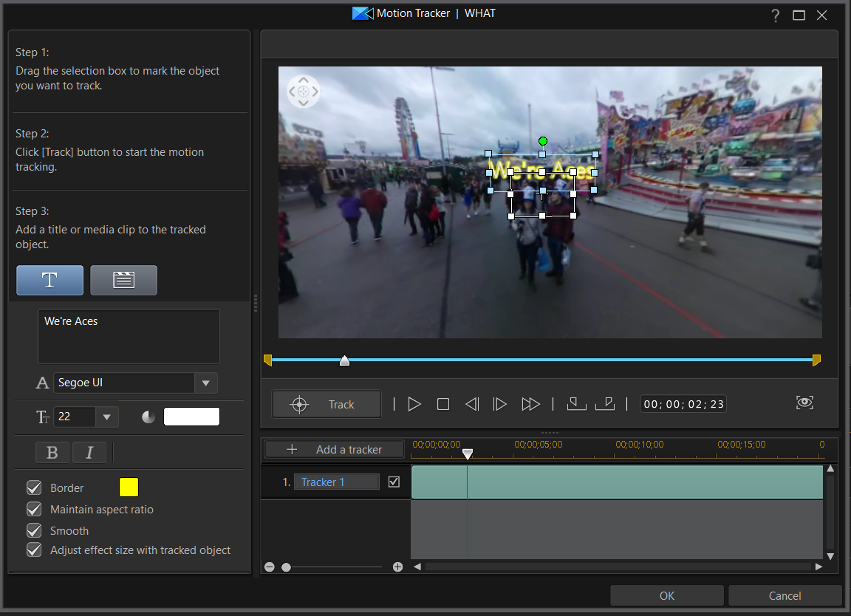Screen dimensions: 851x616
Task: Rename Tracker 1 in its name field
Action: pyautogui.click(x=336, y=482)
